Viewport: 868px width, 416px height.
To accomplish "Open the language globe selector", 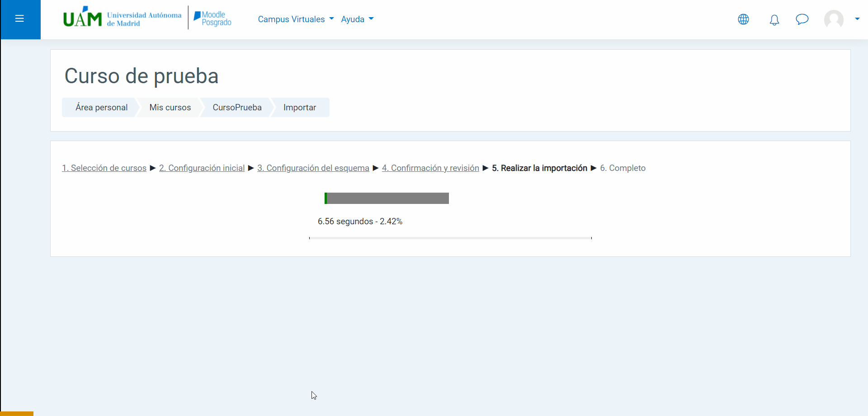I will [743, 19].
